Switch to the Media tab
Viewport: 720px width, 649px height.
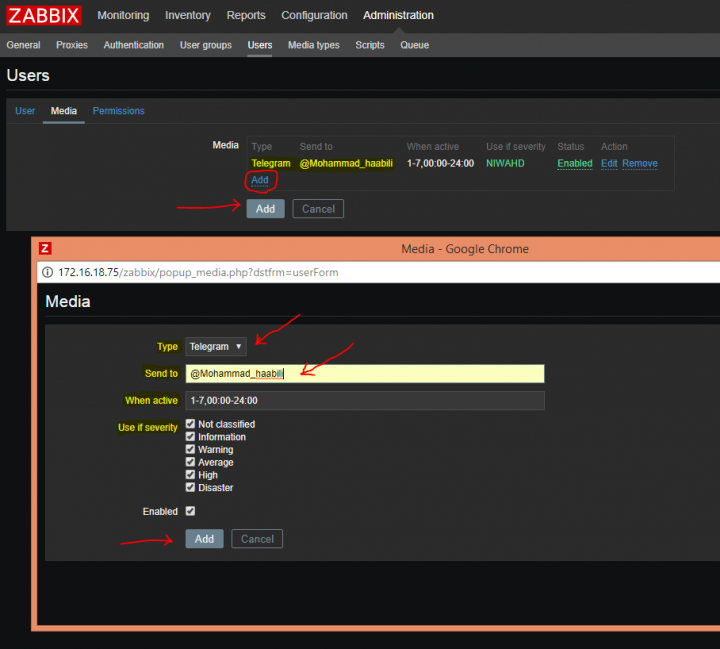(64, 111)
